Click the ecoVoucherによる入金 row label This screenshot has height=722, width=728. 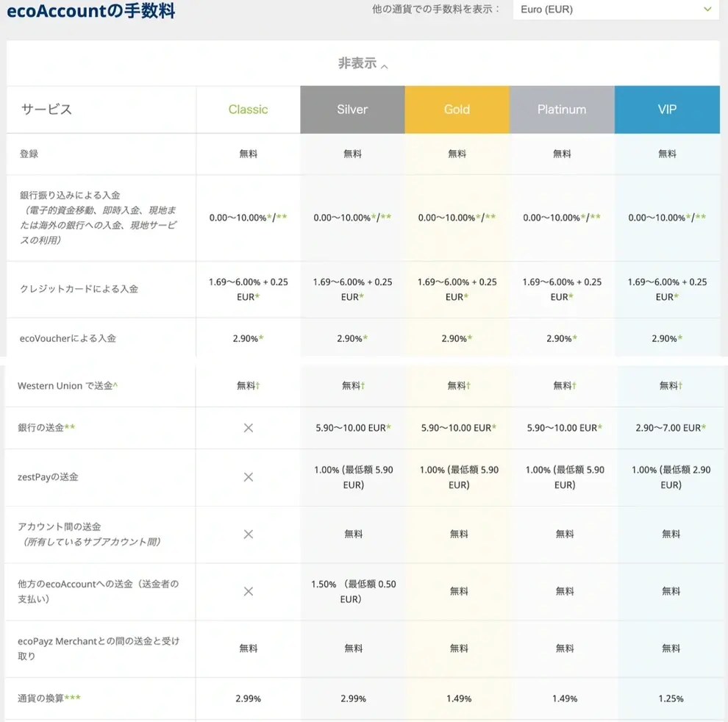(x=68, y=338)
